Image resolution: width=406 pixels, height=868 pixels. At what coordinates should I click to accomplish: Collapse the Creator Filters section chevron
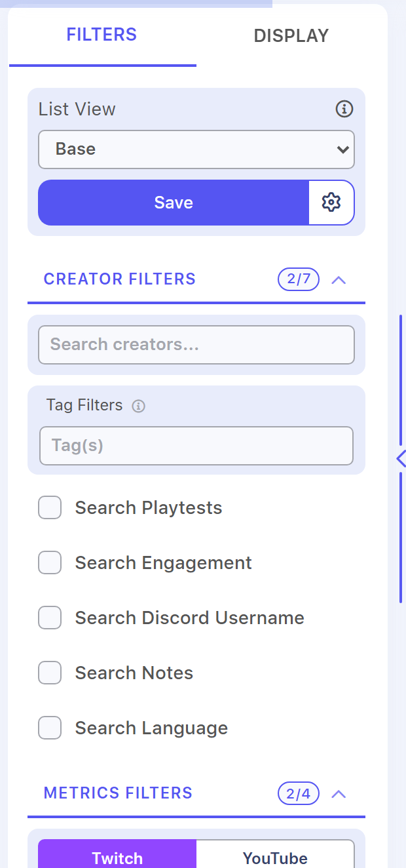pyautogui.click(x=339, y=280)
